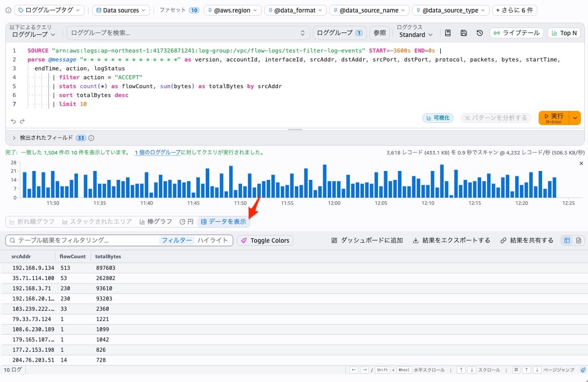Select the row 192.168.9.134
The width and height of the screenshot is (588, 382).
tap(294, 268)
